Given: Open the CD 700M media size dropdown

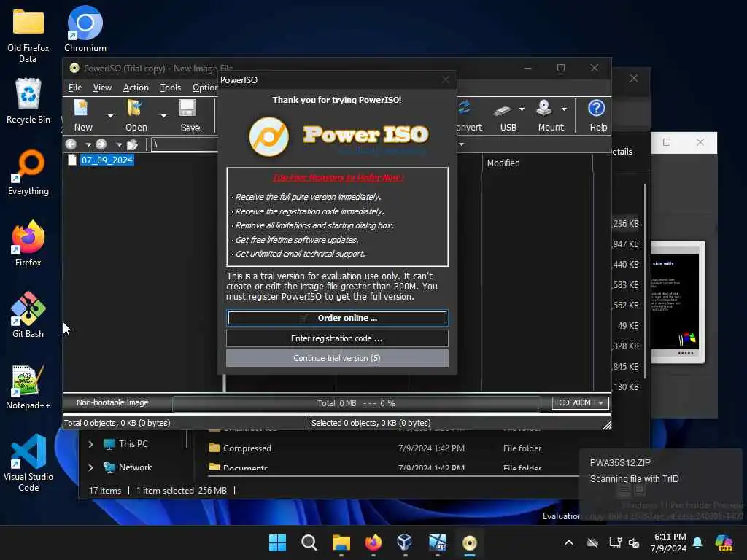Looking at the screenshot, I should coord(580,402).
